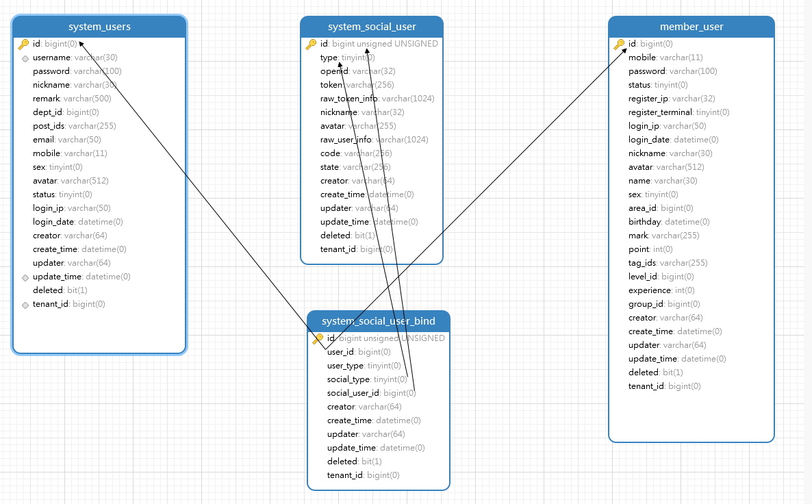The image size is (812, 504).
Task: Click tenant_id field in system_social_user
Action: pyautogui.click(x=356, y=249)
